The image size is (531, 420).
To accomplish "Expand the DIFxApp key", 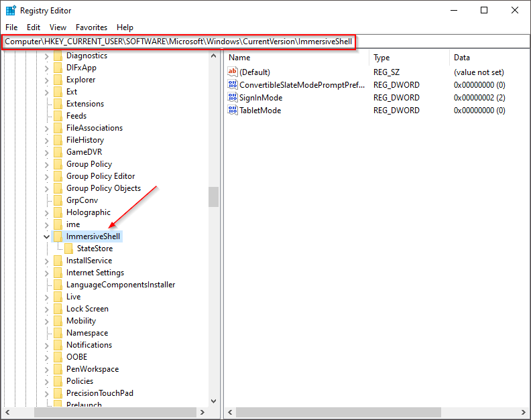I will tap(47, 68).
